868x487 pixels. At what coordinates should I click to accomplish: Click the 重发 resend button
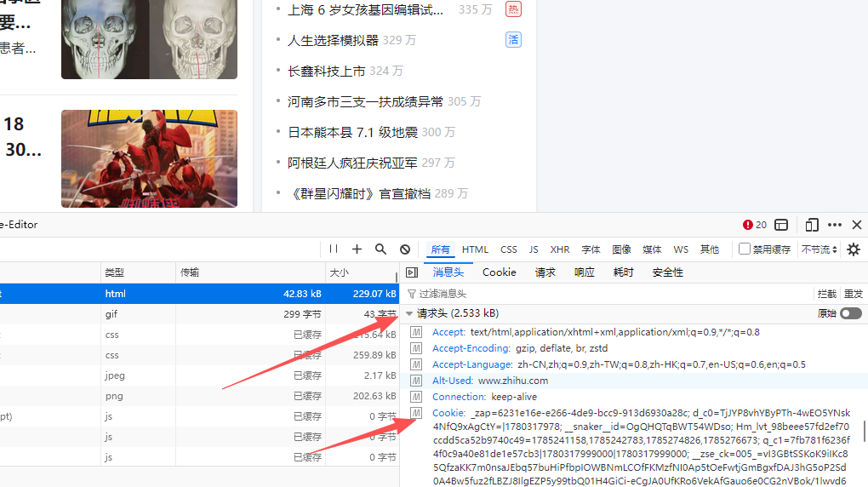[853, 294]
